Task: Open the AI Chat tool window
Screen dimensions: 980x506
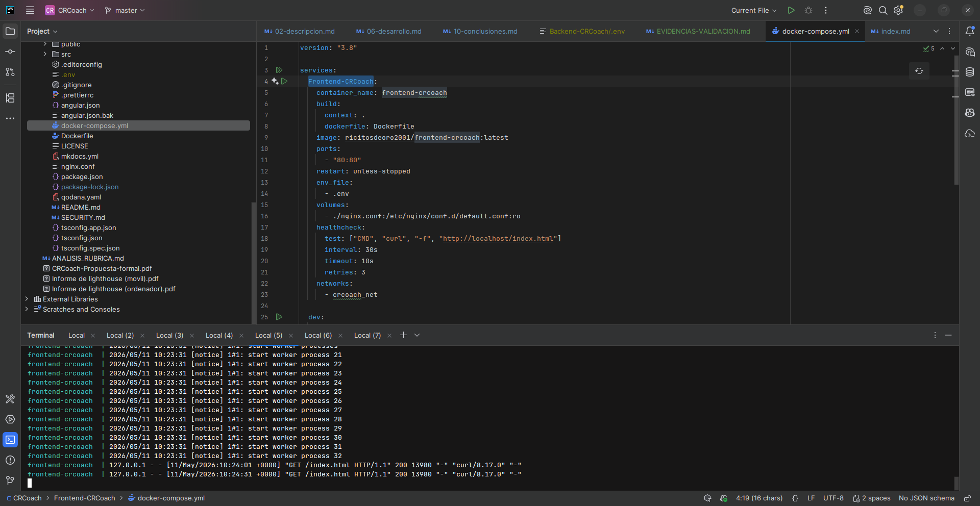Action: pos(970,52)
